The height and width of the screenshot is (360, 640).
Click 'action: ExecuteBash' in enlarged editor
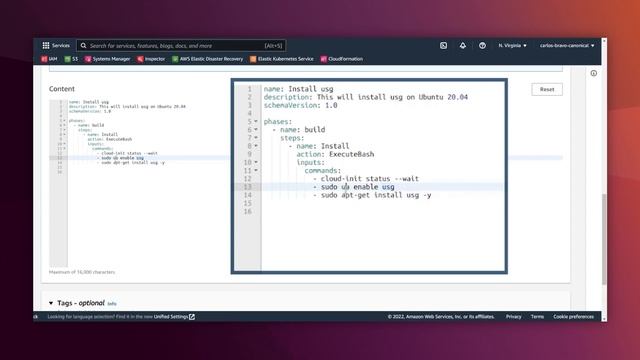coord(335,154)
